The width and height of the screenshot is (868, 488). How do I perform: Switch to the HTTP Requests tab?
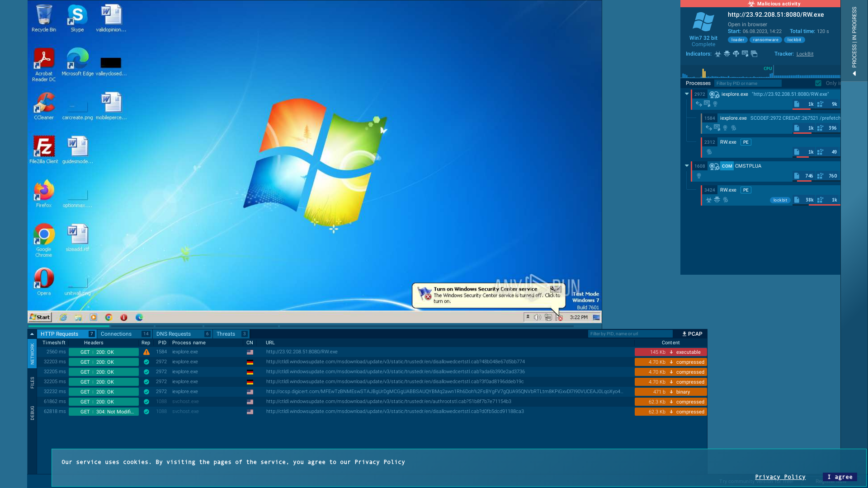point(67,334)
